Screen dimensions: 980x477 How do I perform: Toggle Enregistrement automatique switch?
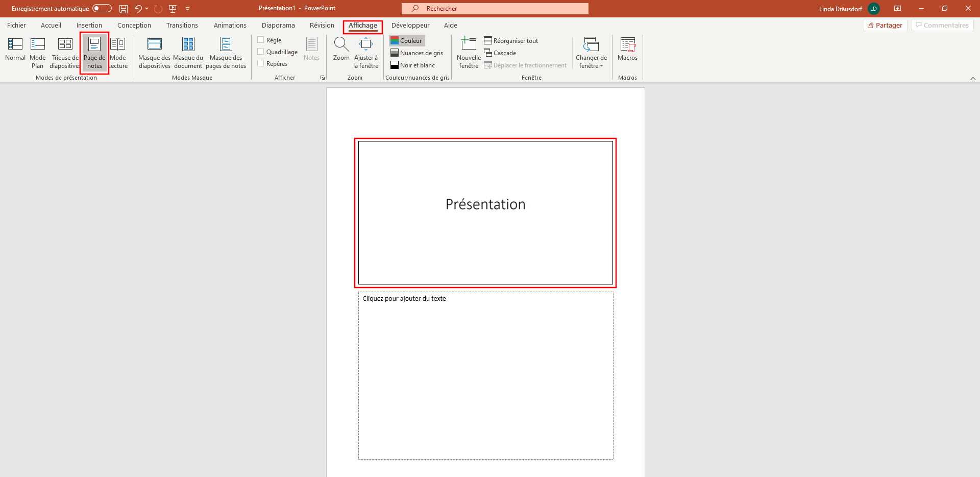(102, 8)
